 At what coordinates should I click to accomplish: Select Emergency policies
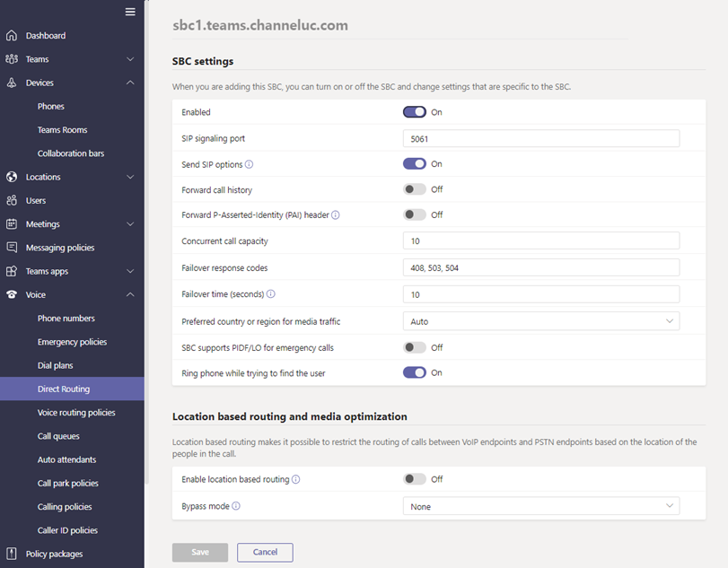pos(72,342)
